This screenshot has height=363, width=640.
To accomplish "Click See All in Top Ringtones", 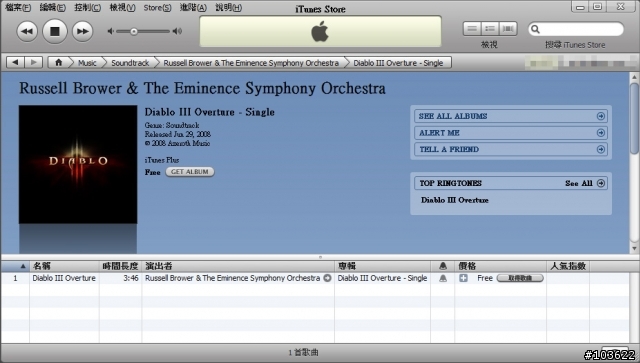I will point(578,183).
